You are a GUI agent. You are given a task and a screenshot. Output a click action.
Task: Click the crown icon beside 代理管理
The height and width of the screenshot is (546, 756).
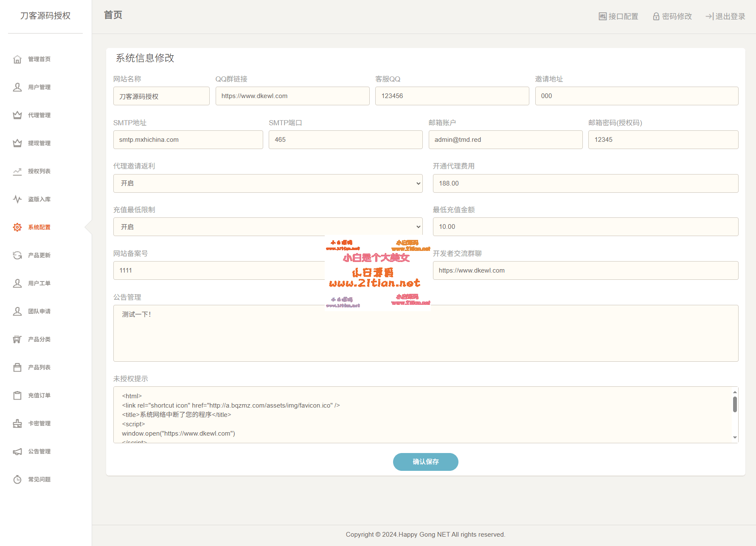click(17, 115)
